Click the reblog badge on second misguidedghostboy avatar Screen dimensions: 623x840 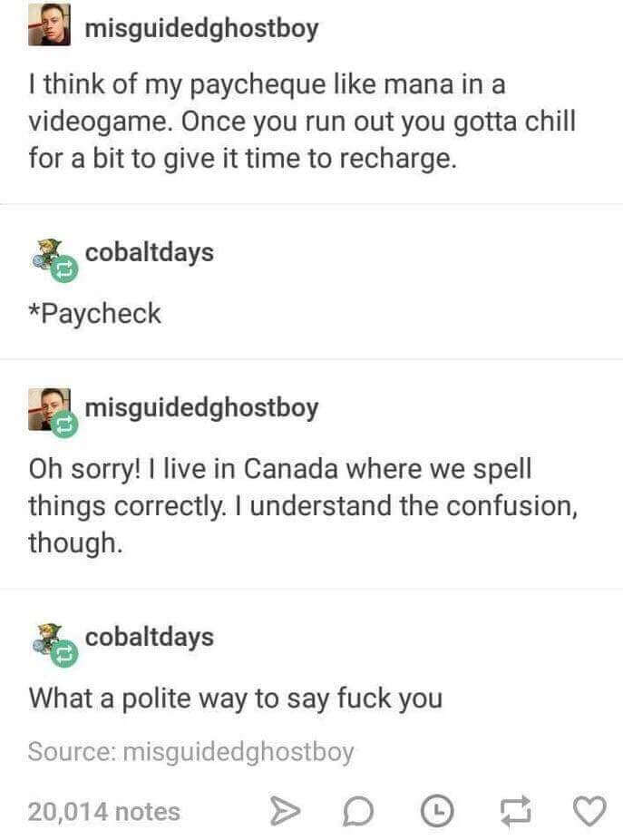[64, 425]
